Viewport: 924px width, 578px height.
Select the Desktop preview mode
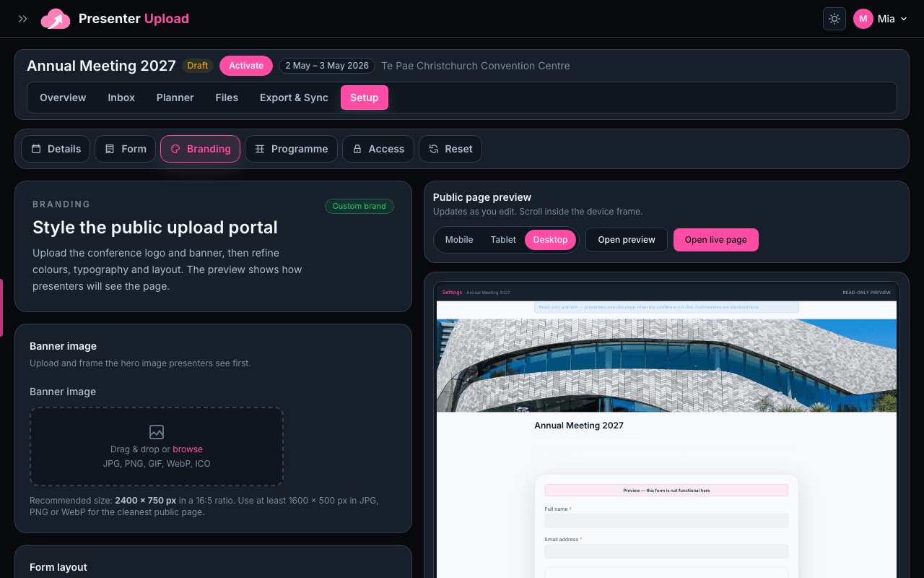click(551, 240)
